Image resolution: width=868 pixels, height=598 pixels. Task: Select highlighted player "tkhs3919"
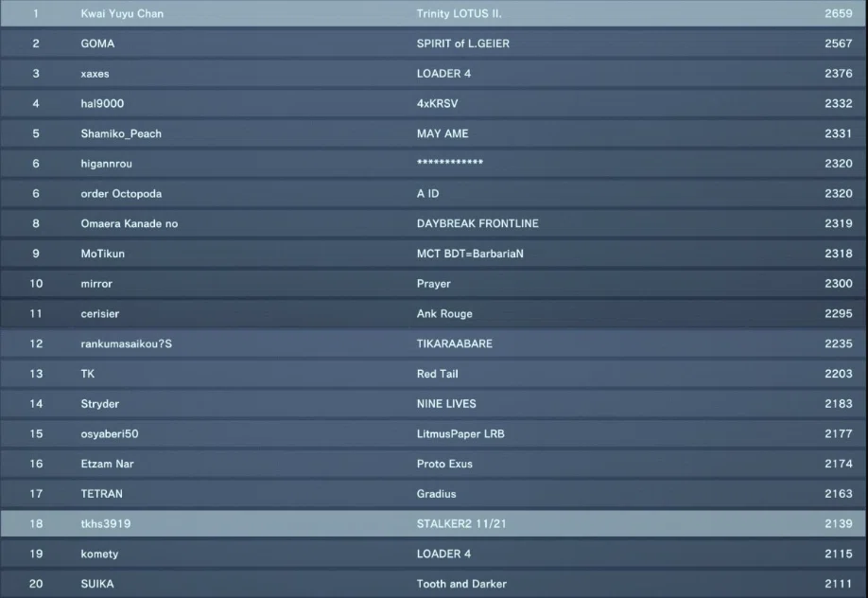tap(106, 524)
